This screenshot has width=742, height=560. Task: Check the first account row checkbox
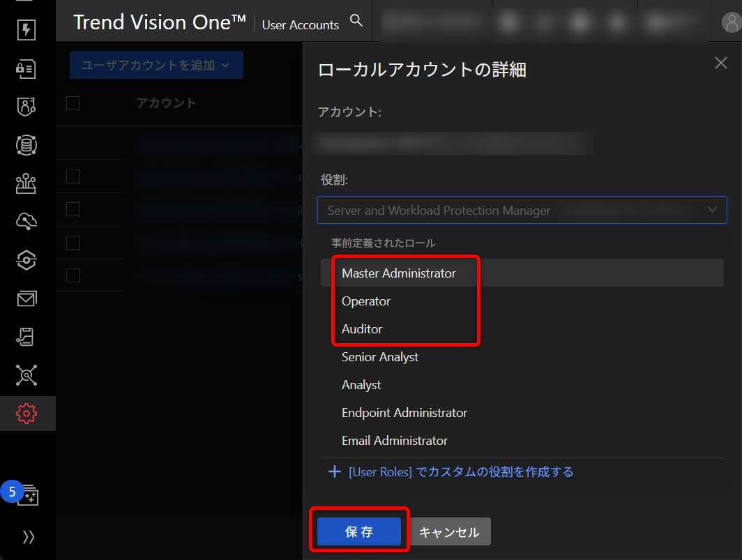tap(73, 176)
